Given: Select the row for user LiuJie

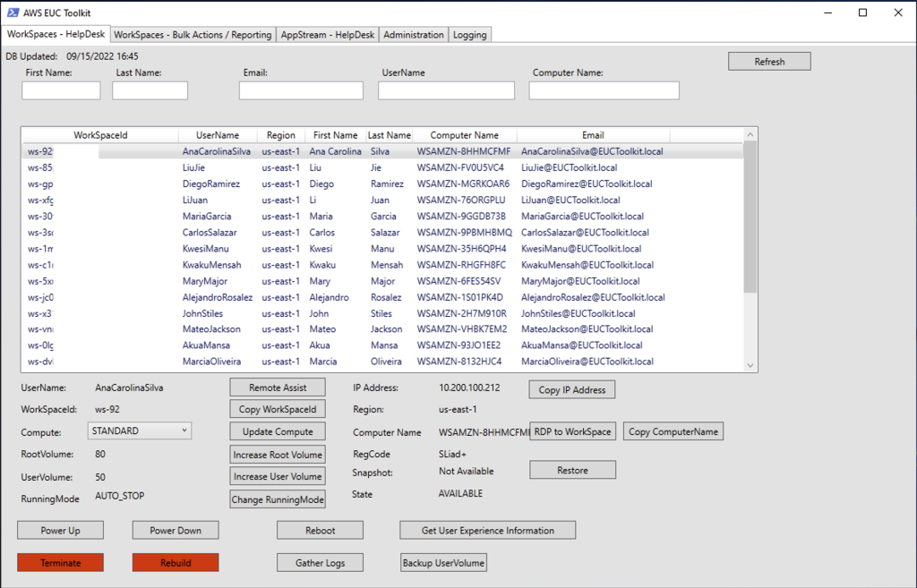Looking at the screenshot, I should coord(358,167).
